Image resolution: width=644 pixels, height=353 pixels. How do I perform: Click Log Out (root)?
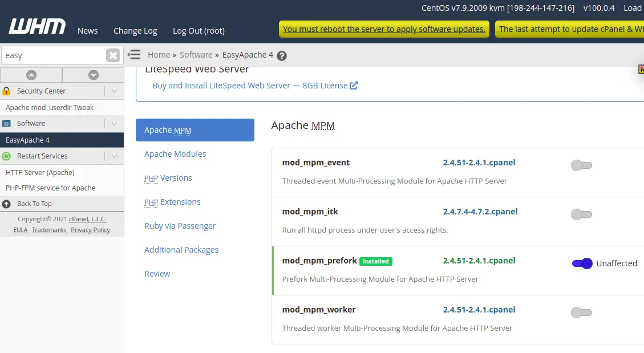199,31
